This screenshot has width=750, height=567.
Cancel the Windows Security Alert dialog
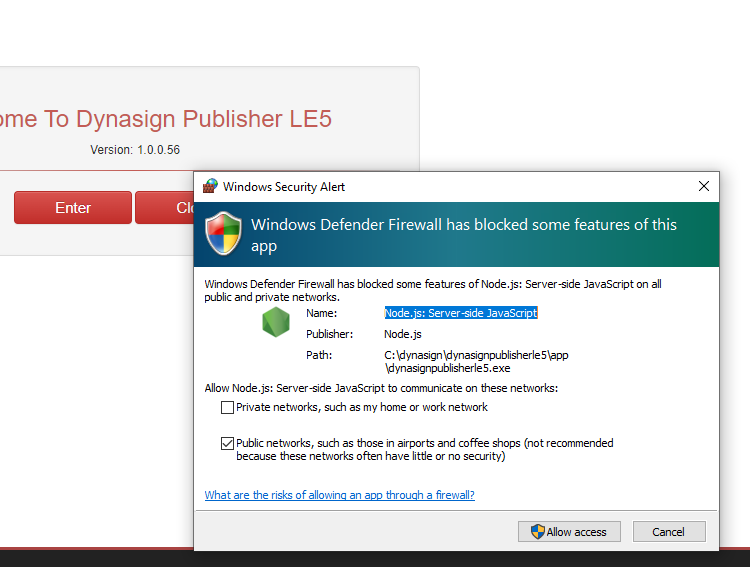tap(669, 532)
